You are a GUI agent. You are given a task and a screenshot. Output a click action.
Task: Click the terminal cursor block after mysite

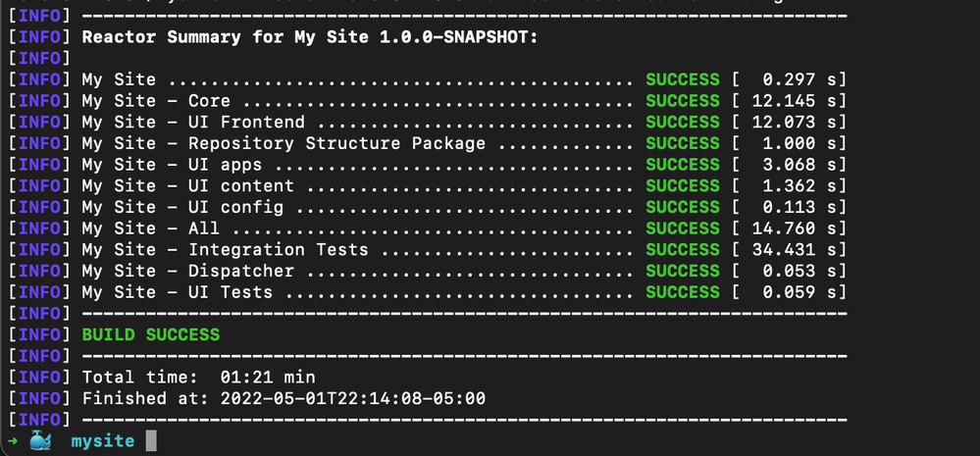pyautogui.click(x=150, y=441)
